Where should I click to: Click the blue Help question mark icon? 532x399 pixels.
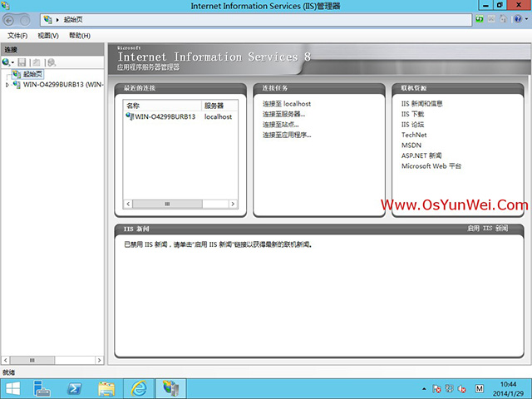click(x=518, y=18)
